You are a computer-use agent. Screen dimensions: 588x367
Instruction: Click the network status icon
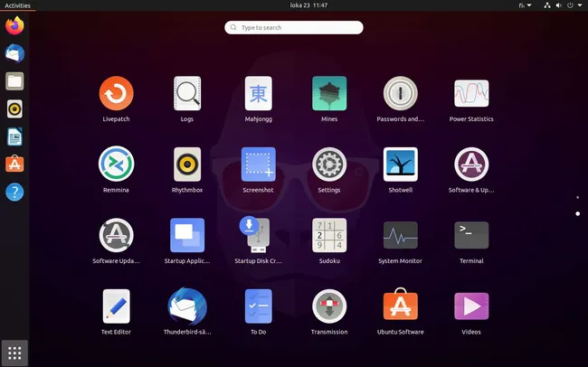click(547, 5)
